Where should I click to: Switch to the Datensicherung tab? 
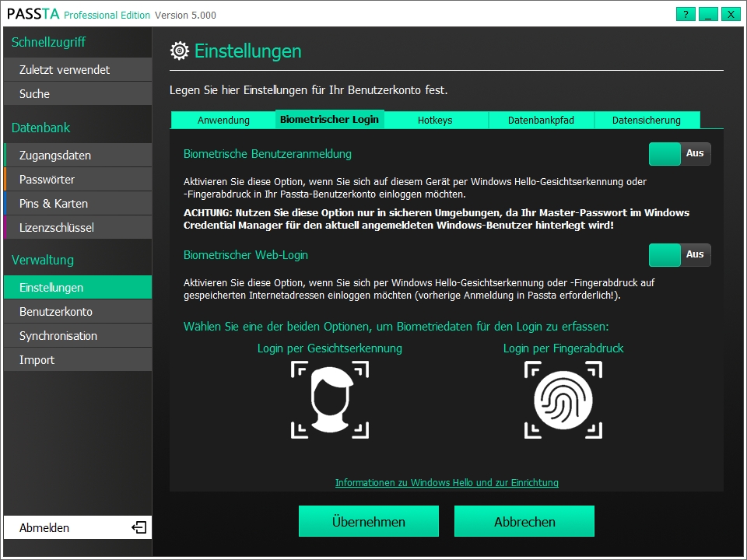tap(647, 120)
